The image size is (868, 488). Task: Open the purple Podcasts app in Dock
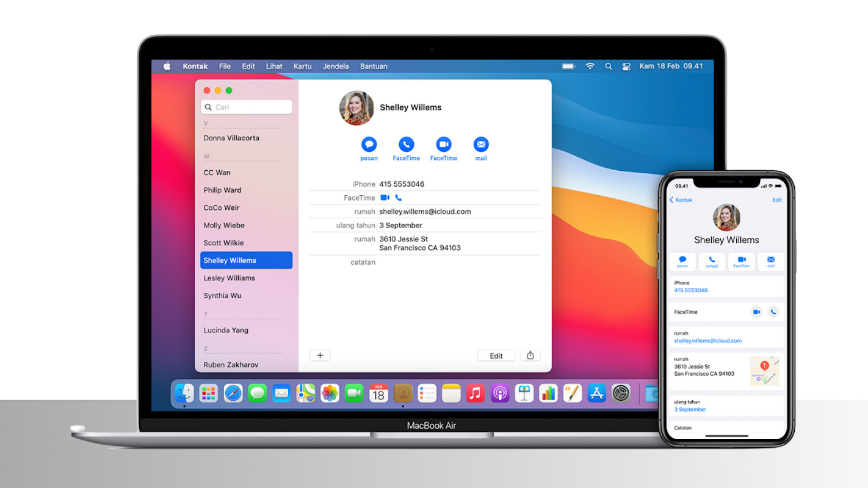coord(500,393)
